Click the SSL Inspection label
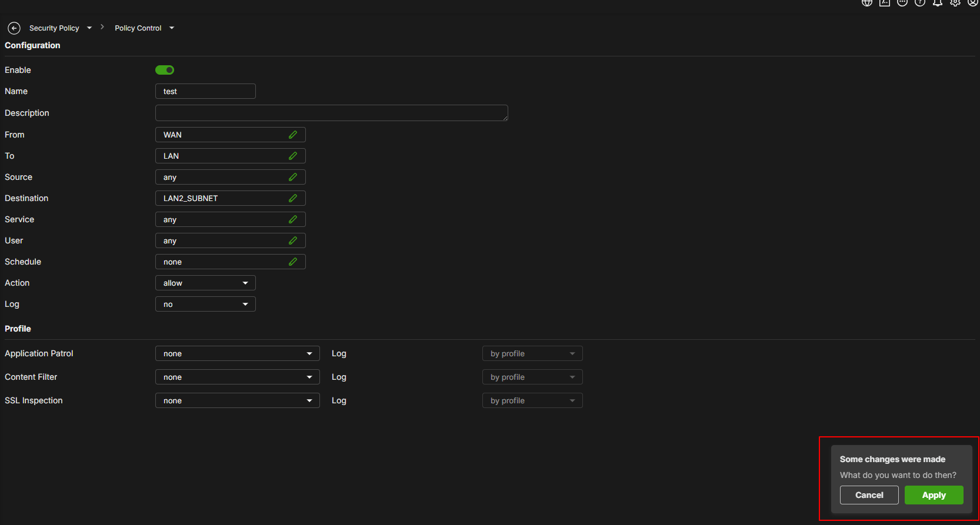980x525 pixels. (34, 400)
